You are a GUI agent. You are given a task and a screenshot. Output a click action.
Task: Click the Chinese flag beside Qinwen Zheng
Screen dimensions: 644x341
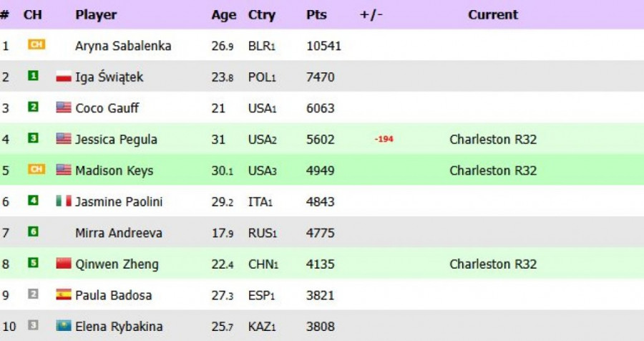click(x=64, y=264)
